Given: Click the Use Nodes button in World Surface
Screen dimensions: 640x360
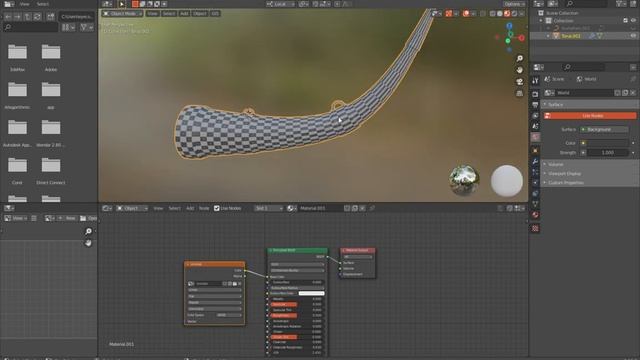Looking at the screenshot, I should 590,116.
